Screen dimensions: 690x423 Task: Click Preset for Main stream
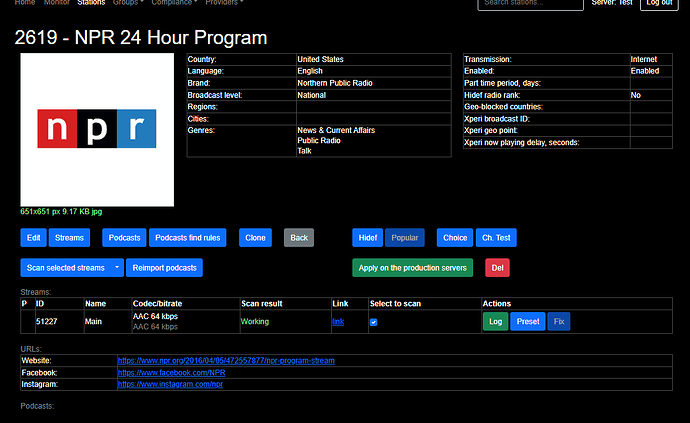click(528, 321)
